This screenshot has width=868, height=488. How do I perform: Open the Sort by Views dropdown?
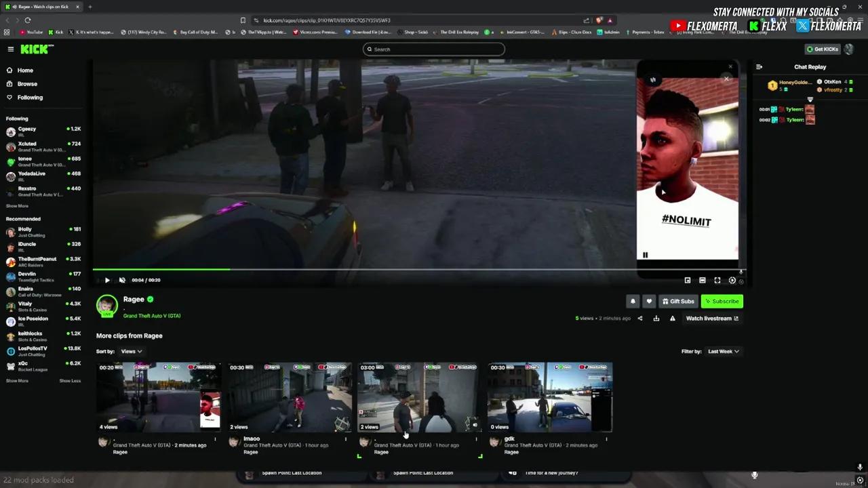(130, 351)
